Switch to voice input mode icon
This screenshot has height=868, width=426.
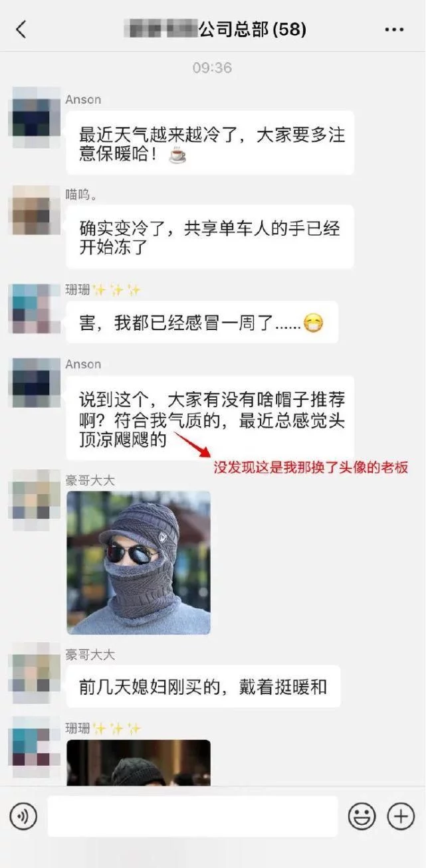pos(23,816)
